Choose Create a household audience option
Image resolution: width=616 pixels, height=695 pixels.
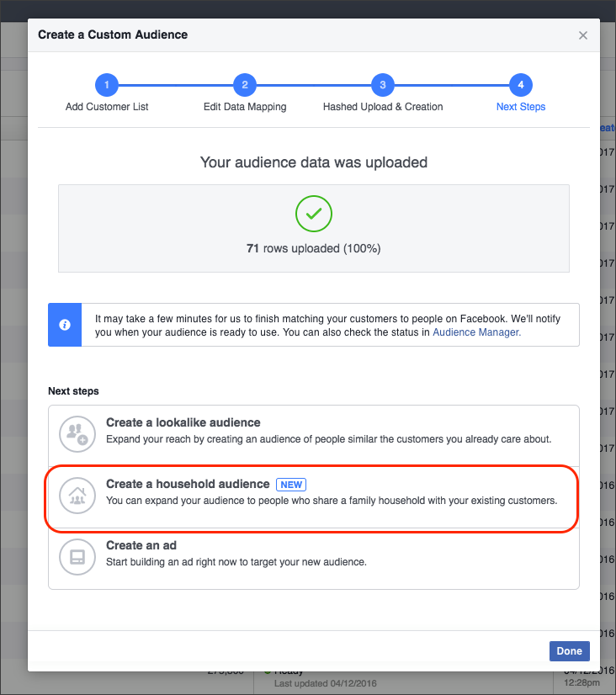(x=188, y=484)
